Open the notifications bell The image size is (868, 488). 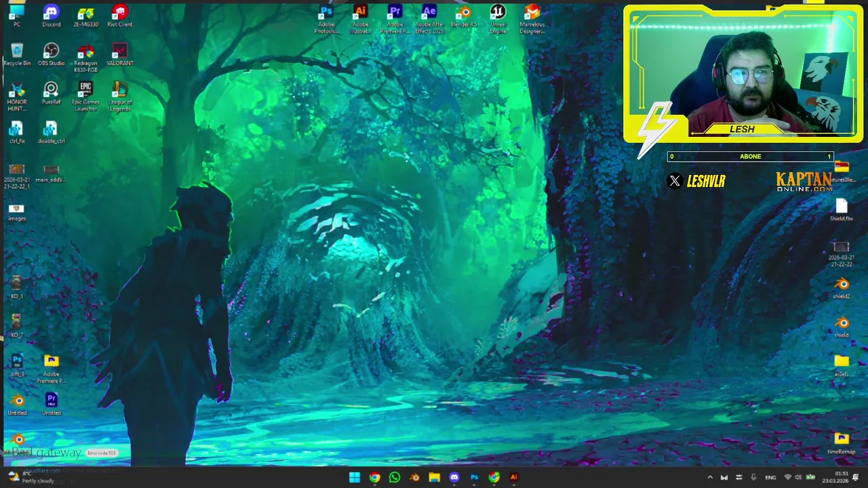pos(856,477)
